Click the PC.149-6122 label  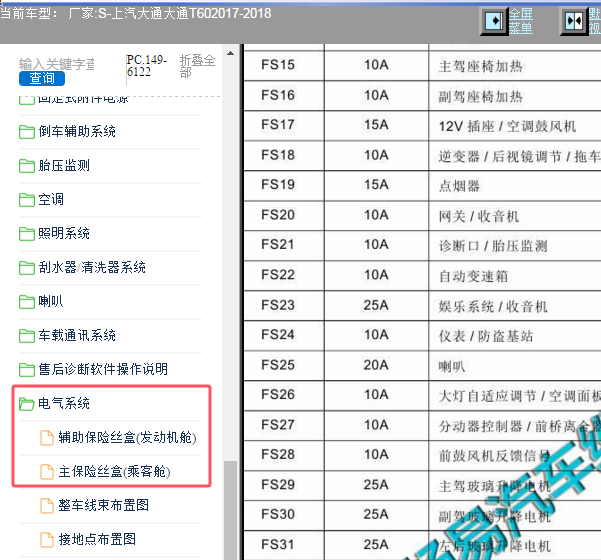pyautogui.click(x=146, y=66)
